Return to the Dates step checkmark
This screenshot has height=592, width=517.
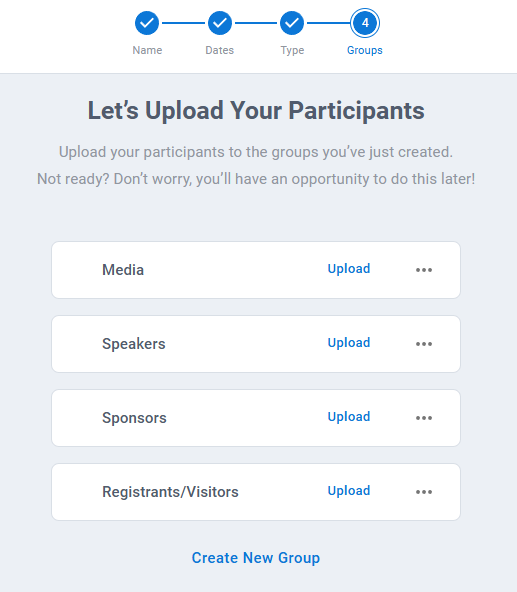click(x=219, y=23)
